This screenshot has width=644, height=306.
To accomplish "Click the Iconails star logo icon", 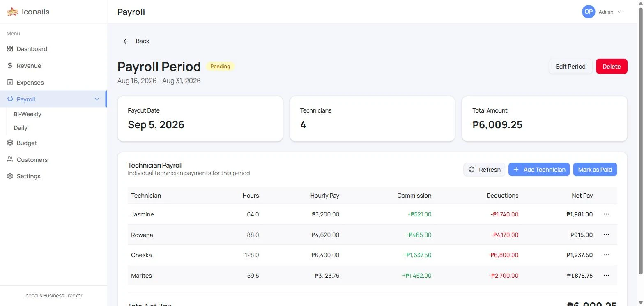I will [13, 12].
